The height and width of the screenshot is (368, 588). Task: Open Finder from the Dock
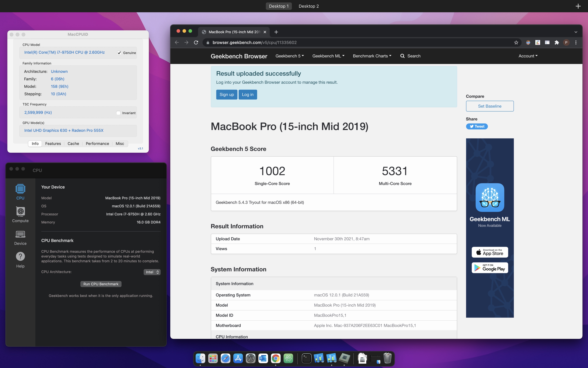coord(200,358)
